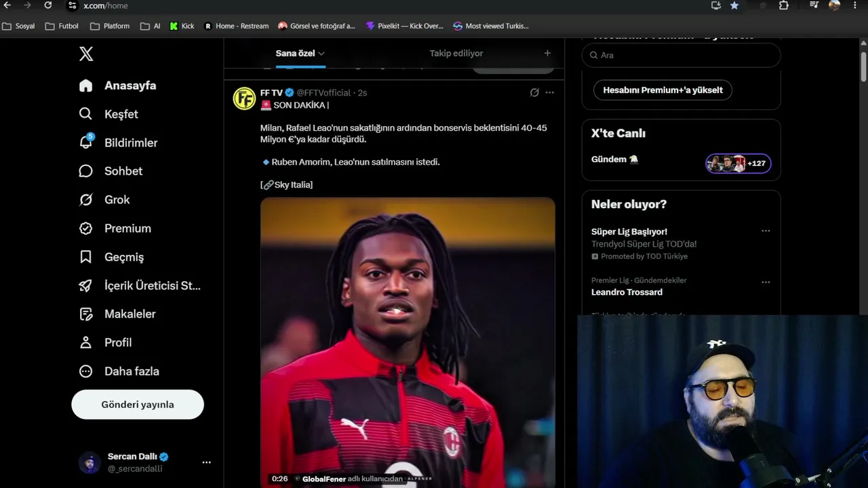This screenshot has width=868, height=488.
Task: Open Süper Lig Başlıyor! promoted trend
Action: click(x=629, y=232)
